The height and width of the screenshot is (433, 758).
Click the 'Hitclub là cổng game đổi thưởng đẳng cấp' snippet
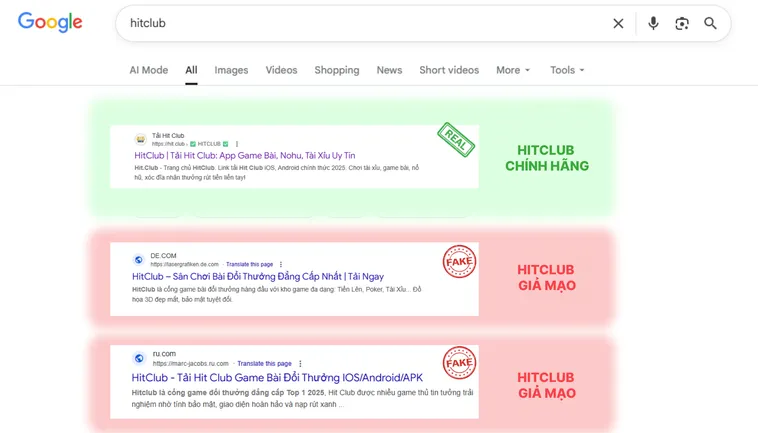[x=302, y=398]
